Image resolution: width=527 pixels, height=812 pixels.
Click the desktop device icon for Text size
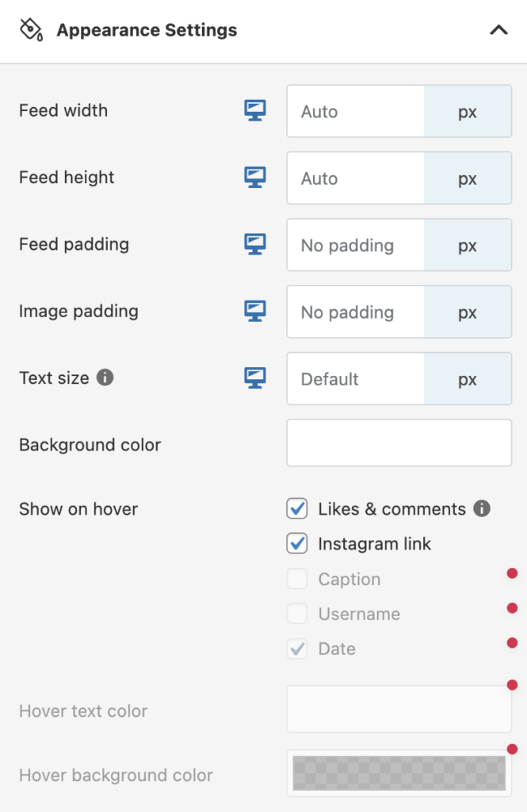tap(254, 378)
